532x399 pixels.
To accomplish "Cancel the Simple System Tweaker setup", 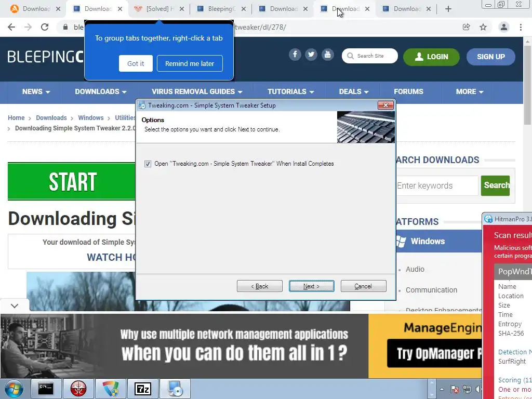I will click(x=363, y=286).
